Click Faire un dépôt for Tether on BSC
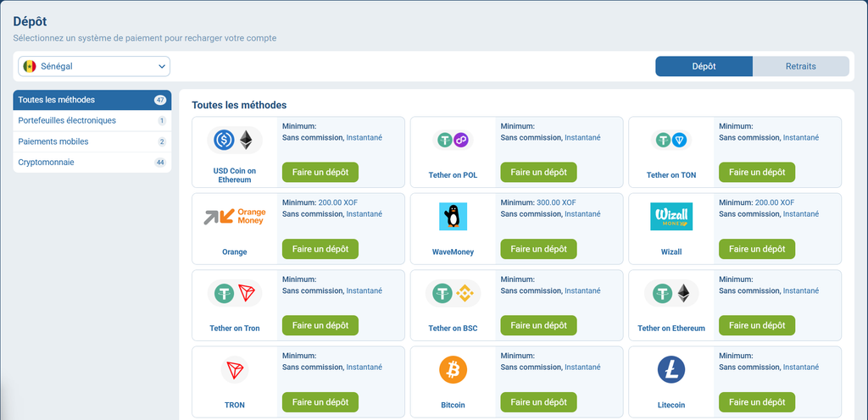 (x=538, y=325)
